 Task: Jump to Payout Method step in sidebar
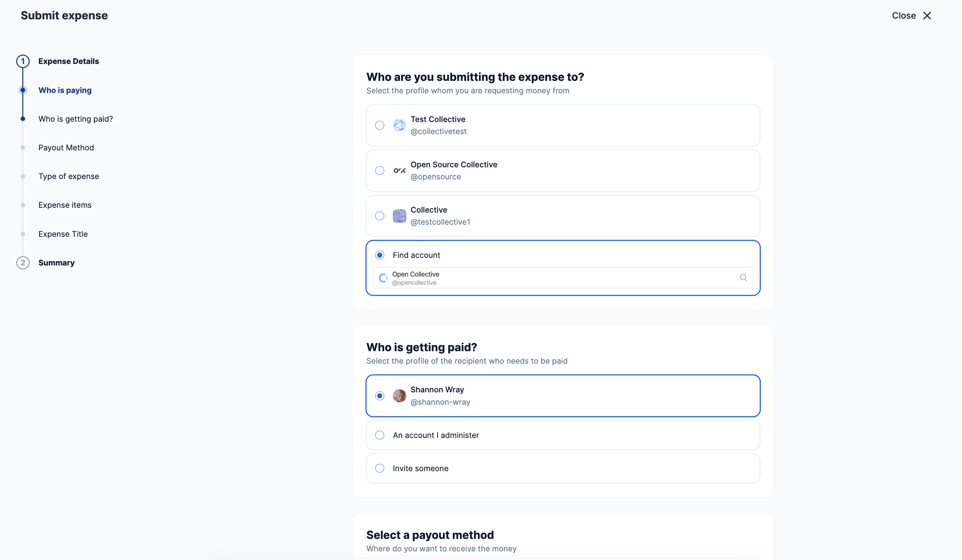(x=66, y=148)
